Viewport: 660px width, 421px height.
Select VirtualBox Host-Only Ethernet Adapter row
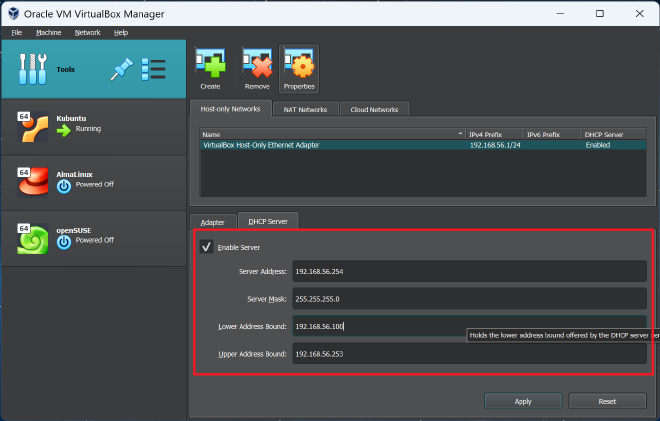tap(423, 145)
